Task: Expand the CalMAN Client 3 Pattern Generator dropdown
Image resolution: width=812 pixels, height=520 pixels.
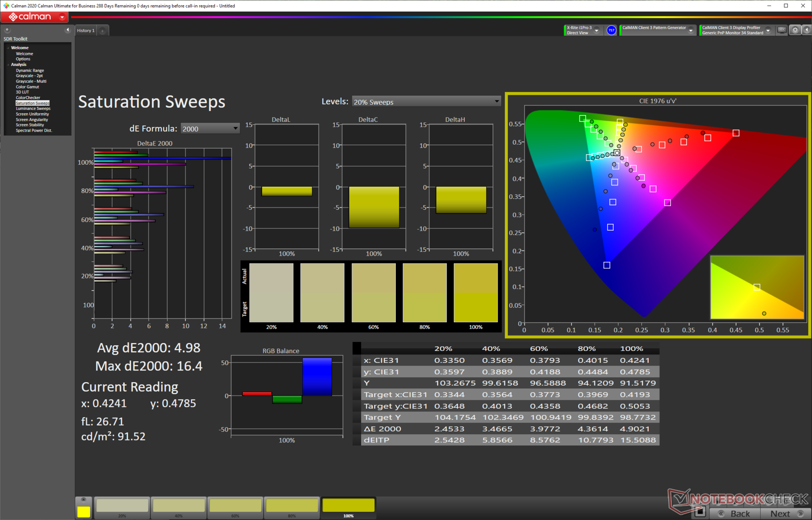Action: click(x=691, y=30)
